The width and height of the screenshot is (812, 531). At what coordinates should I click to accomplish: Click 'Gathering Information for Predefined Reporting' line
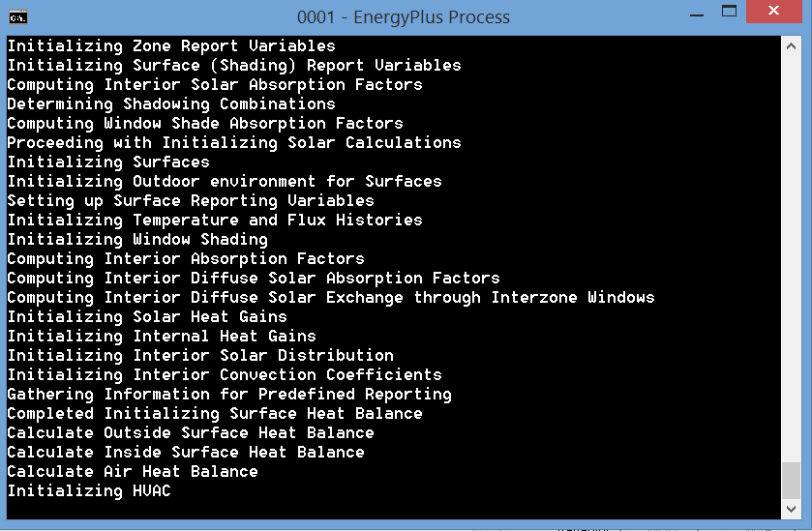(x=229, y=395)
